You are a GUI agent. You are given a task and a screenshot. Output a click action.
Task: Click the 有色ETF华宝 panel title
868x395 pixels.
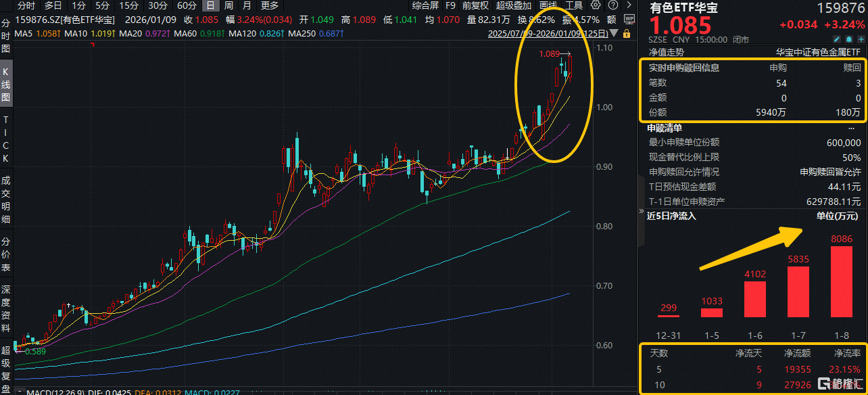683,8
